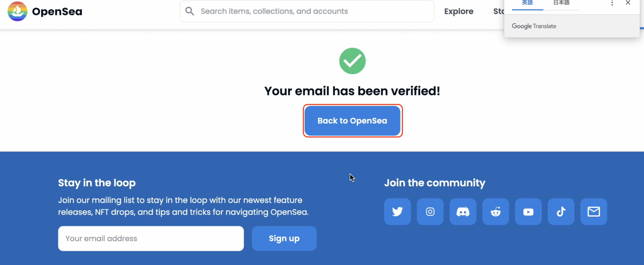Click the search magnifier icon
644x265 pixels.
(190, 11)
